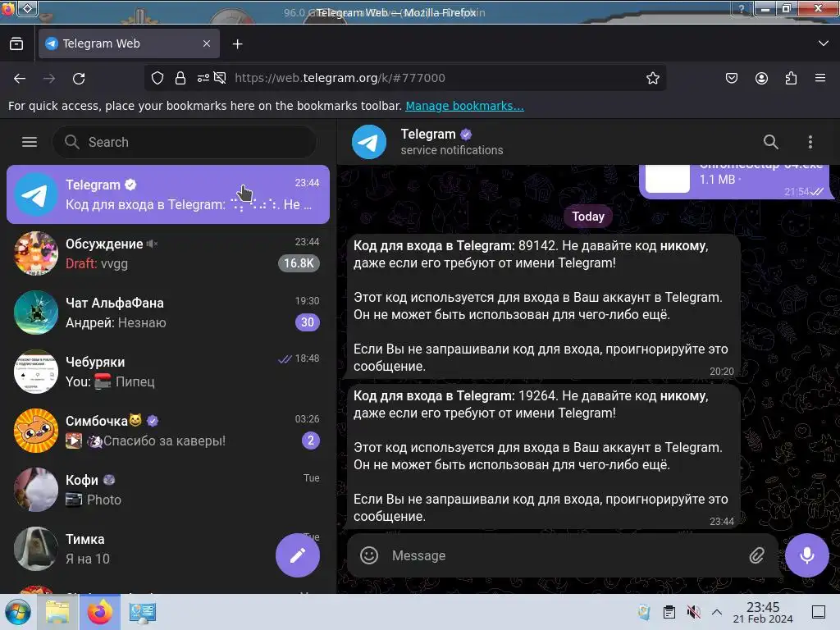Viewport: 840px width, 630px height.
Task: Open the Чебуряки chat
Action: (x=168, y=372)
